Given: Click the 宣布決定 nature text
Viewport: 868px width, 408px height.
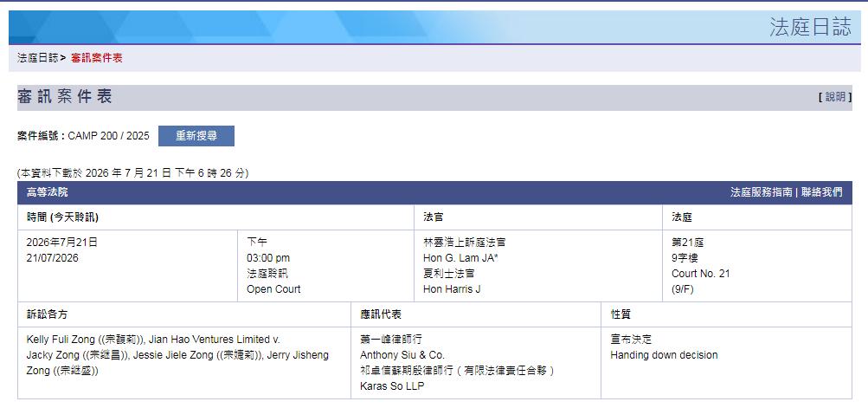Looking at the screenshot, I should [631, 340].
